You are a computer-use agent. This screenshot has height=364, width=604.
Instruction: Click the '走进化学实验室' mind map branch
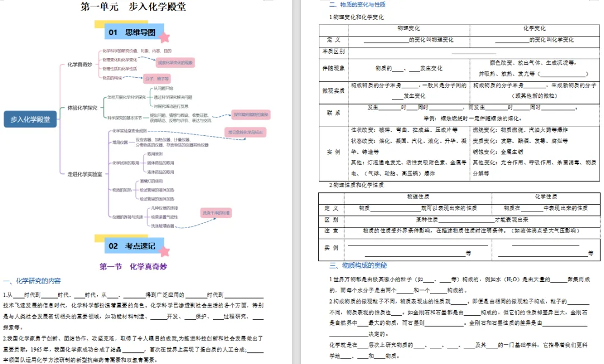tap(85, 174)
